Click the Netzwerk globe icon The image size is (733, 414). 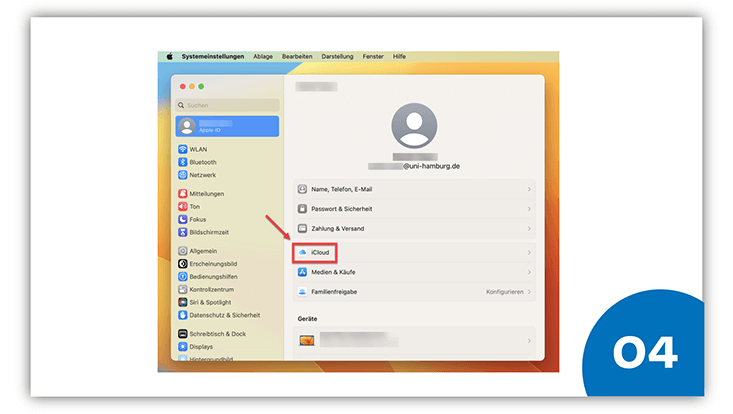click(183, 175)
